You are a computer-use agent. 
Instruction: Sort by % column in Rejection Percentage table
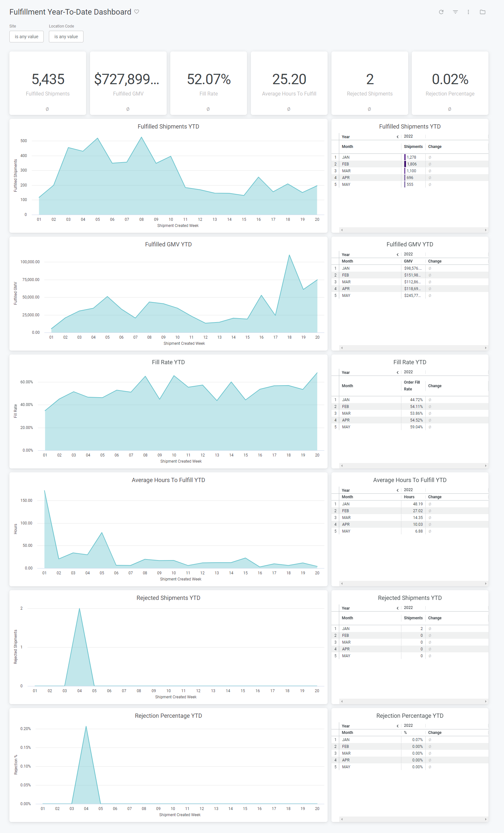coord(405,733)
